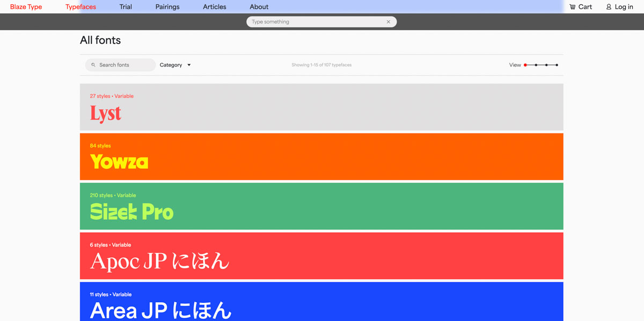Open the Trial page from the navigation
644x321 pixels.
click(126, 6)
